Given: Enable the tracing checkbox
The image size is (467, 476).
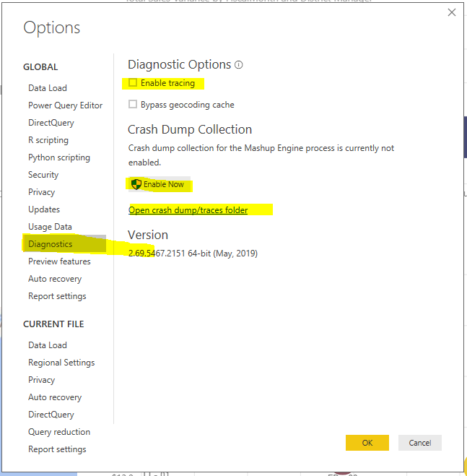Looking at the screenshot, I should pyautogui.click(x=133, y=82).
